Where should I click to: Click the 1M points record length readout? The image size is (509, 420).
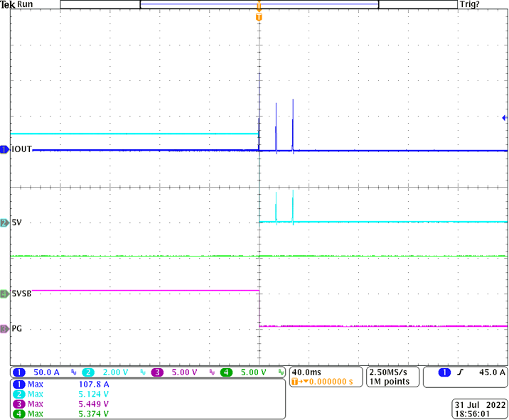(390, 382)
